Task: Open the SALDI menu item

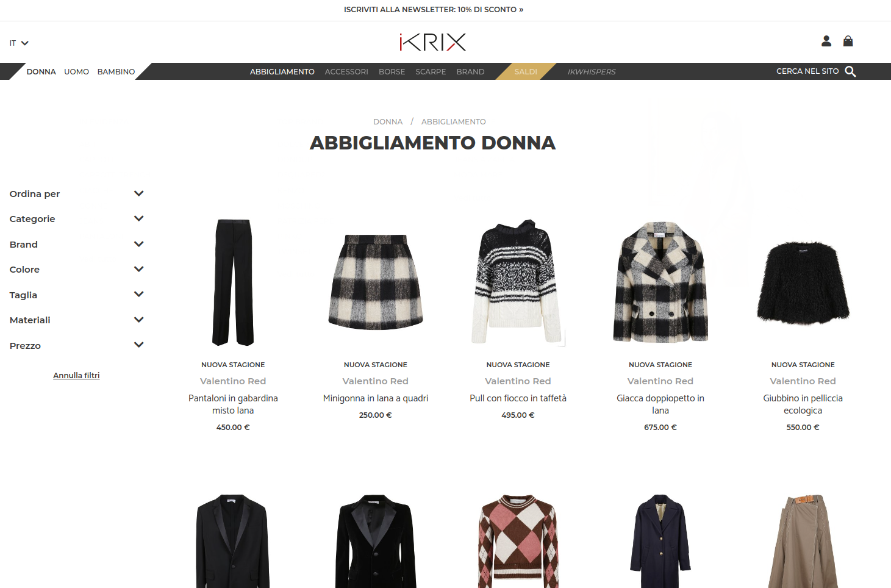Action: tap(526, 72)
